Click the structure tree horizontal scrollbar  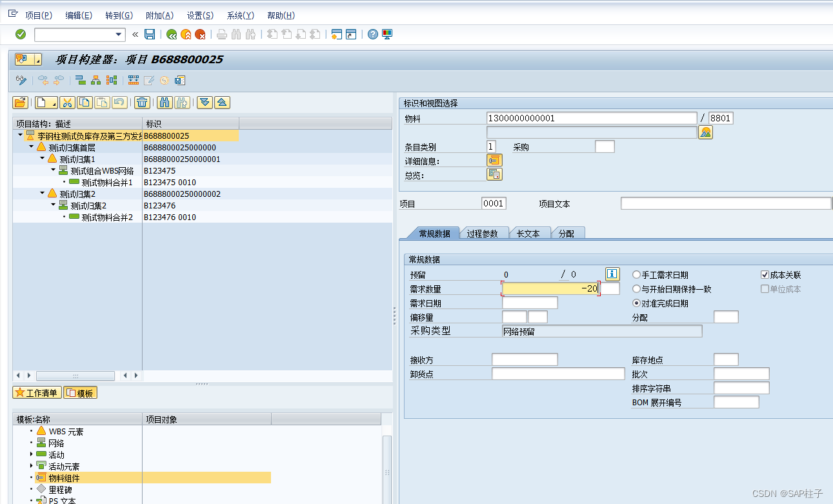click(75, 376)
